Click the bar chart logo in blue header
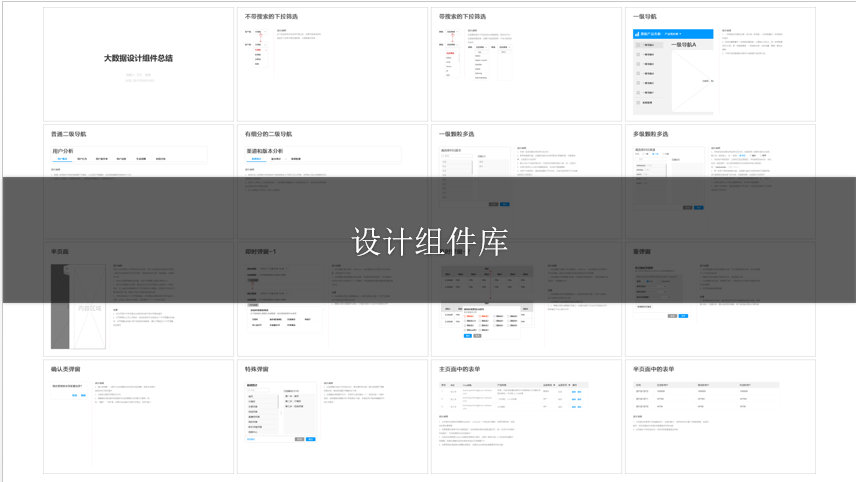The height and width of the screenshot is (482, 856). (636, 34)
